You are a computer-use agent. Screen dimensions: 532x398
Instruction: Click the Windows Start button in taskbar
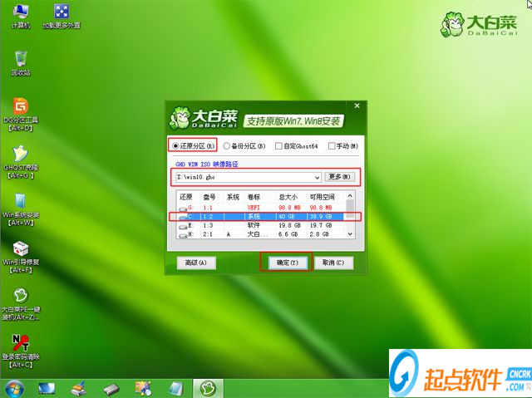coord(13,388)
